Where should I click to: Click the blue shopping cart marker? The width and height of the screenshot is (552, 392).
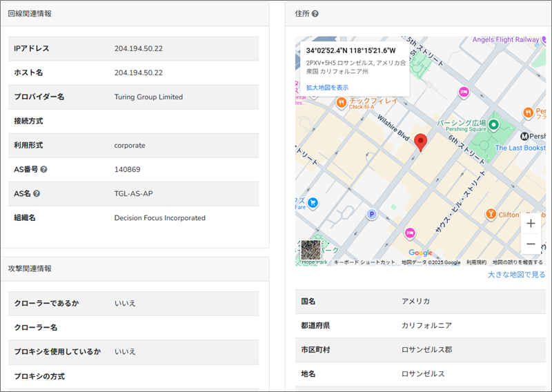313,202
